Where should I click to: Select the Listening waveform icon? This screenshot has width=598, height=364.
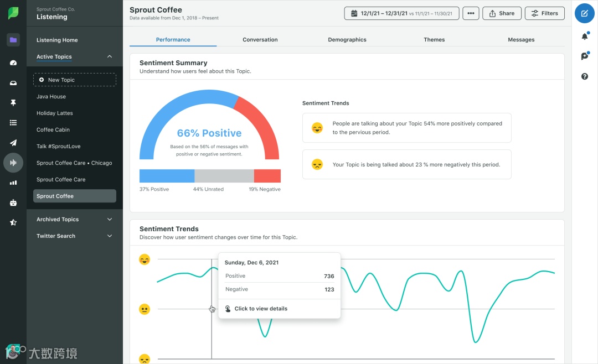(x=13, y=163)
